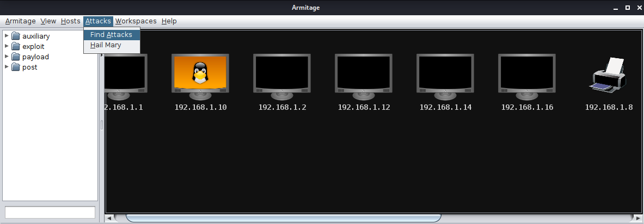Maximize the Armitage window
The height and width of the screenshot is (224, 644).
[628, 8]
